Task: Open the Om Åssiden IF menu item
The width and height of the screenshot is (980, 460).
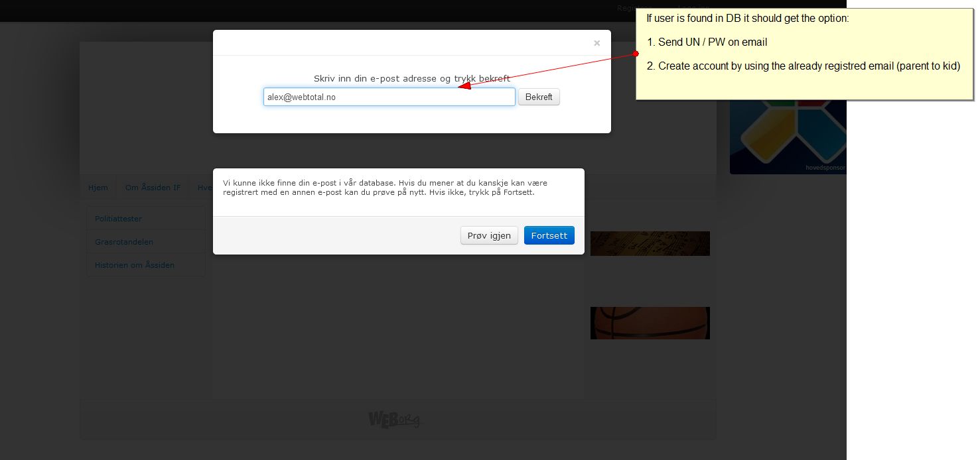Action: [x=153, y=188]
